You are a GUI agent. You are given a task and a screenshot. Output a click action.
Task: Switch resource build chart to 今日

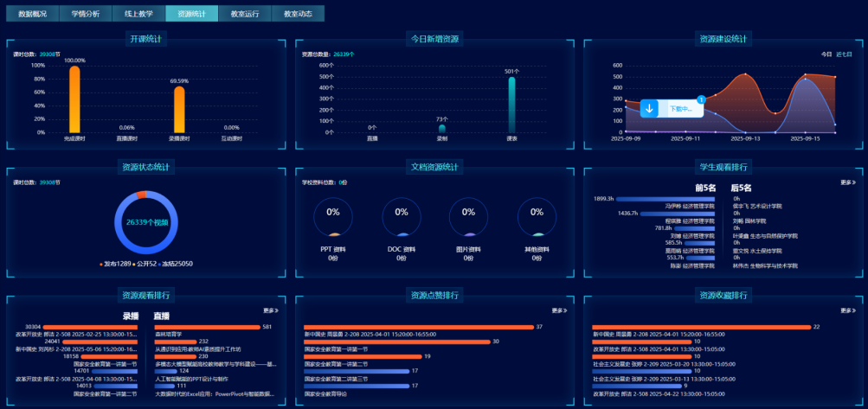click(826, 54)
